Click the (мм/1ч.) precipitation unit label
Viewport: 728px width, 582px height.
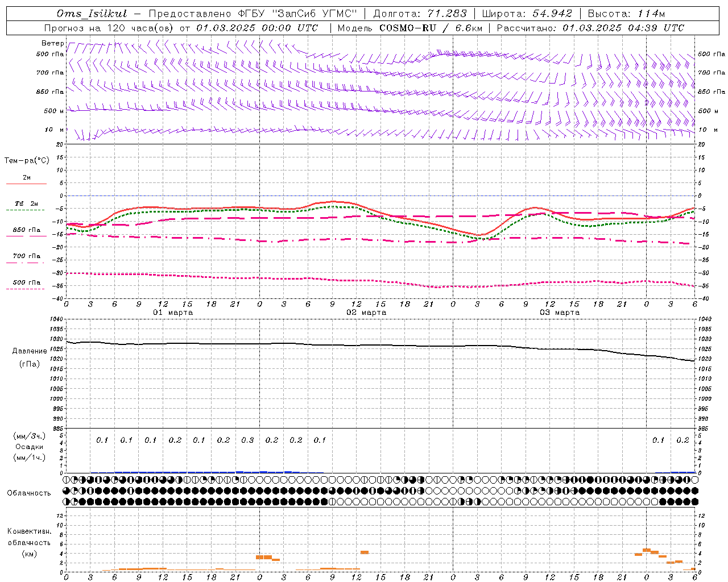(x=30, y=458)
